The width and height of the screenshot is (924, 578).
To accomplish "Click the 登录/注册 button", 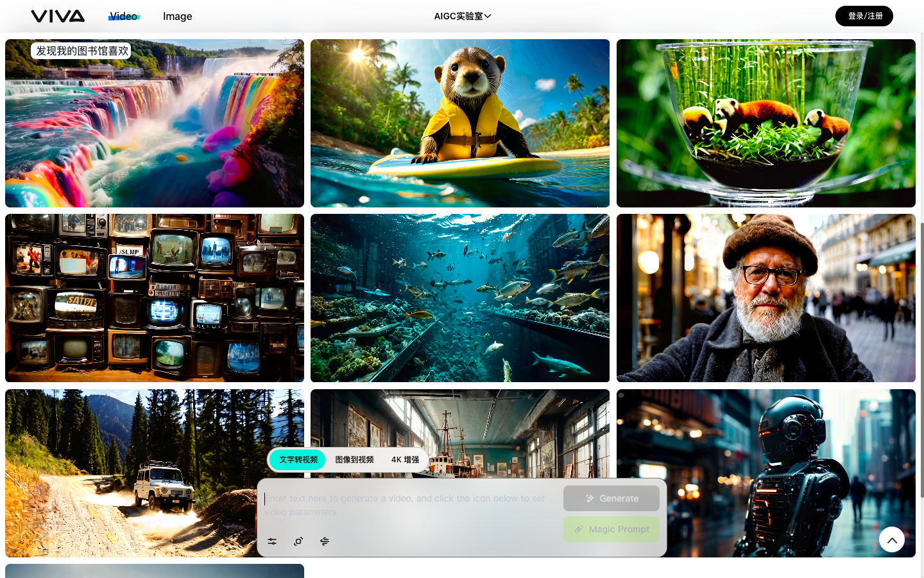I will pos(864,16).
